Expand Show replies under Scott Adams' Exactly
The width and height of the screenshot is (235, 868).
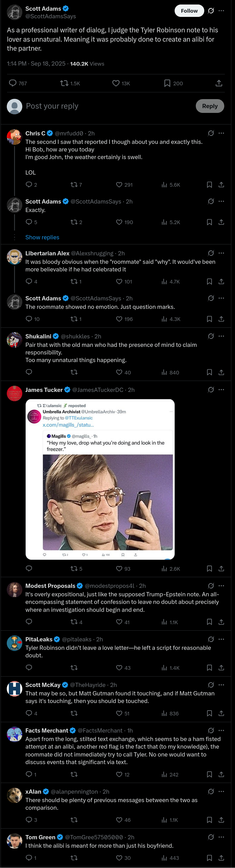[x=42, y=237]
